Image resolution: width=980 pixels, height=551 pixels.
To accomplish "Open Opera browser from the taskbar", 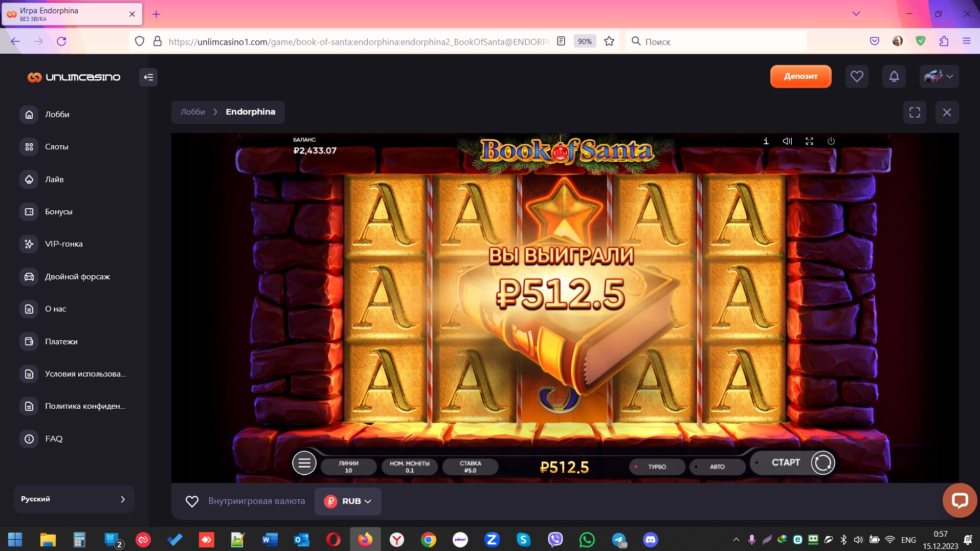I will point(333,540).
